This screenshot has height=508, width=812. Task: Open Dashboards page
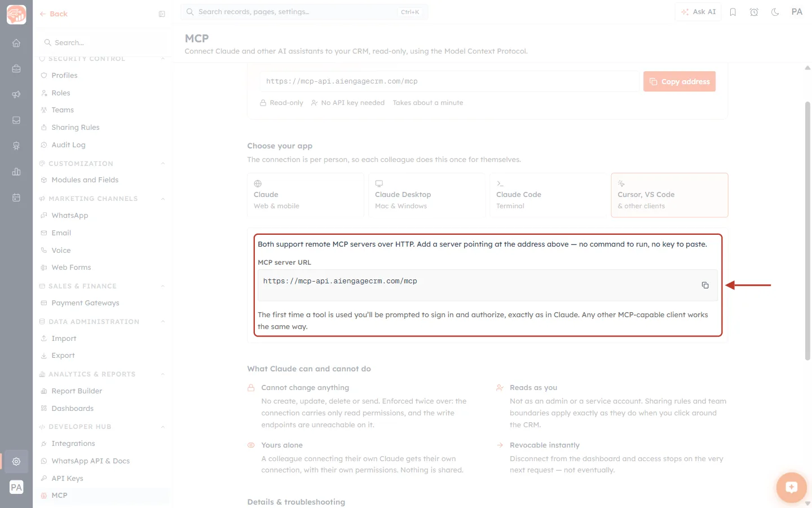coord(103,409)
